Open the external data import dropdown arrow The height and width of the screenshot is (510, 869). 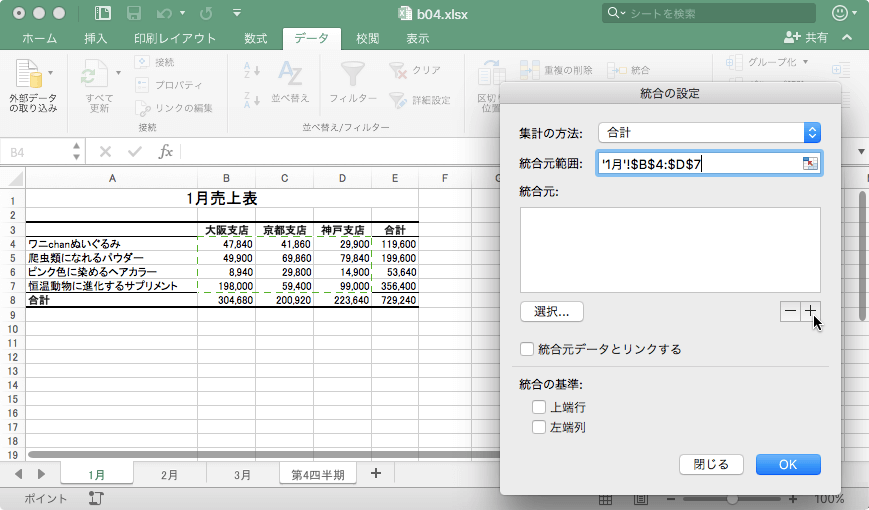pyautogui.click(x=51, y=73)
